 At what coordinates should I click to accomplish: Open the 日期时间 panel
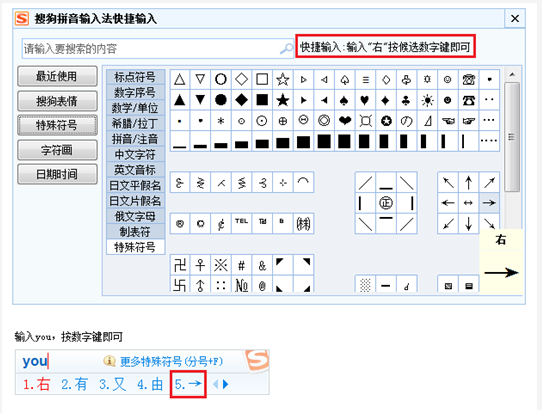pyautogui.click(x=57, y=174)
